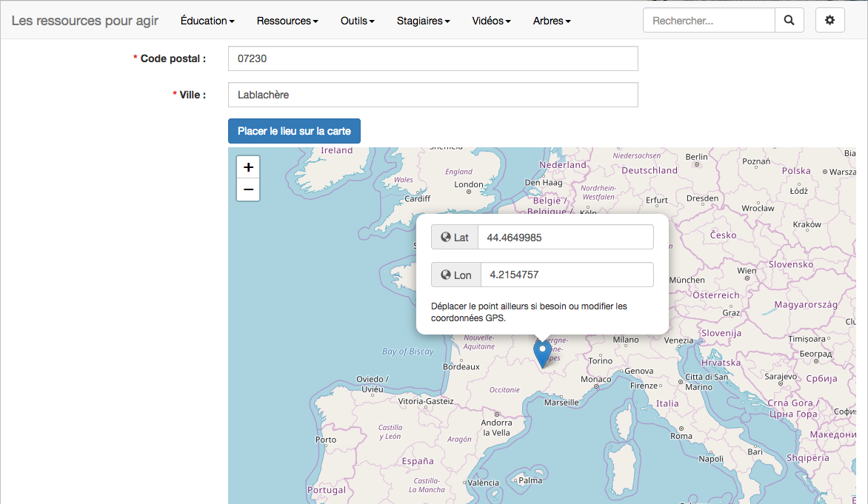Click the Portugal country label
Viewport: 868px width, 504px height.
[327, 490]
